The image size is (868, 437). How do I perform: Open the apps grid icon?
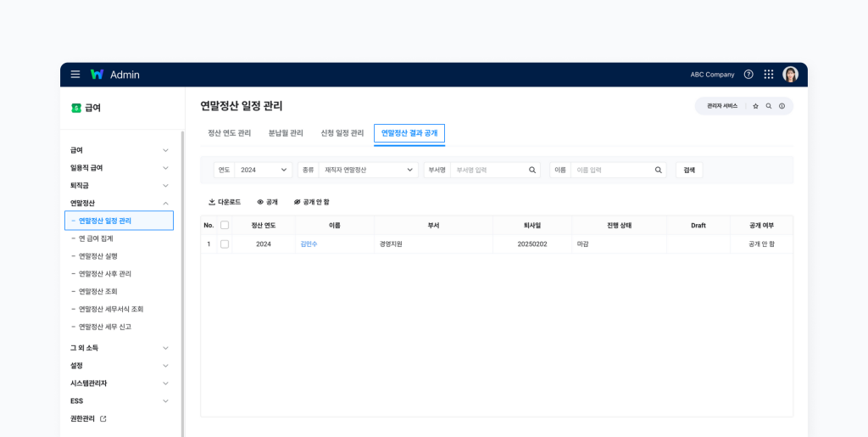tap(768, 74)
